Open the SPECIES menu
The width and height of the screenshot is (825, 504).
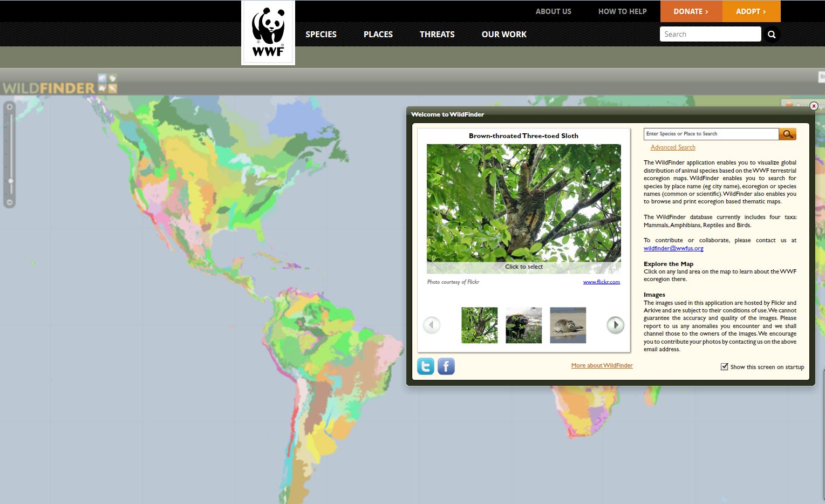tap(321, 35)
